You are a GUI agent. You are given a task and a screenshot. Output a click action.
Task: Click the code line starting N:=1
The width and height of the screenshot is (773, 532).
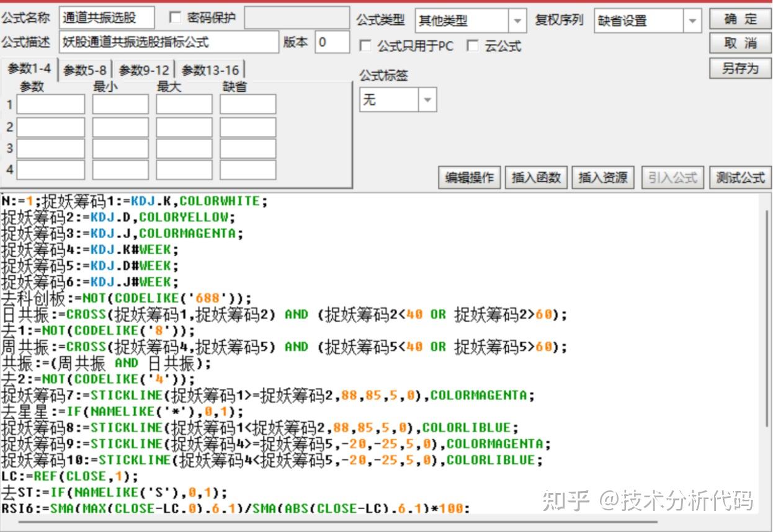pyautogui.click(x=135, y=201)
